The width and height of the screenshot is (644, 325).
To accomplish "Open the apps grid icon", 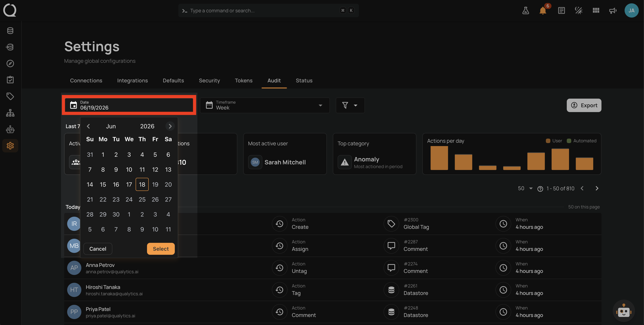I will (596, 10).
